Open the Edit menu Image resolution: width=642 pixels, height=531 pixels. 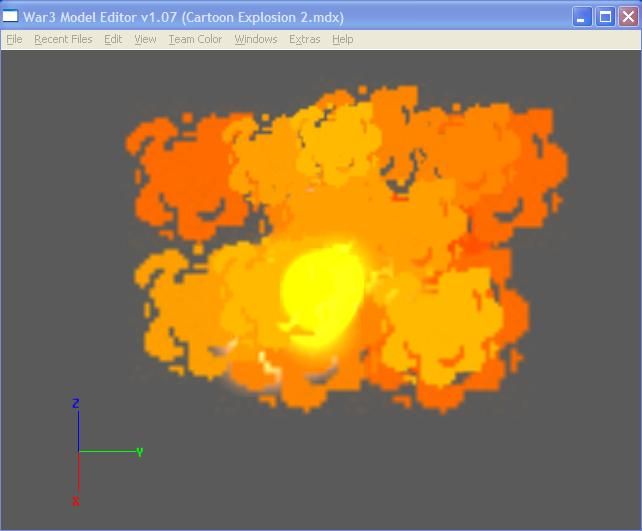(x=113, y=39)
